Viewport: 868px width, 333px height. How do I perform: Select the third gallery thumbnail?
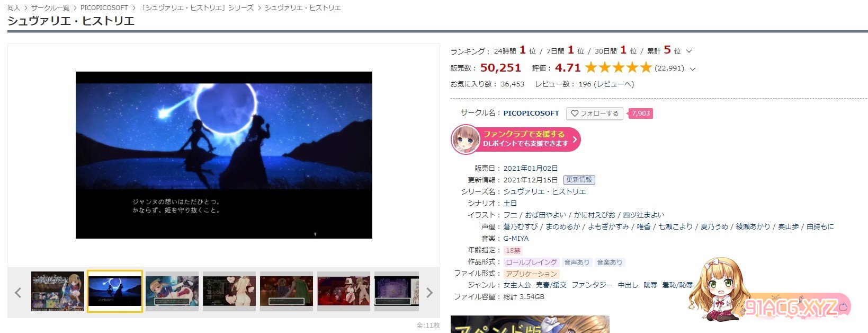click(x=172, y=291)
